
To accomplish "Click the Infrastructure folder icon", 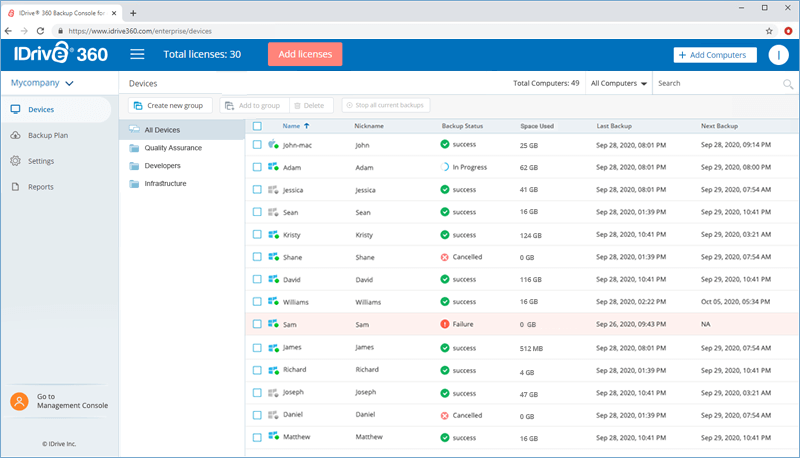I will click(x=134, y=184).
